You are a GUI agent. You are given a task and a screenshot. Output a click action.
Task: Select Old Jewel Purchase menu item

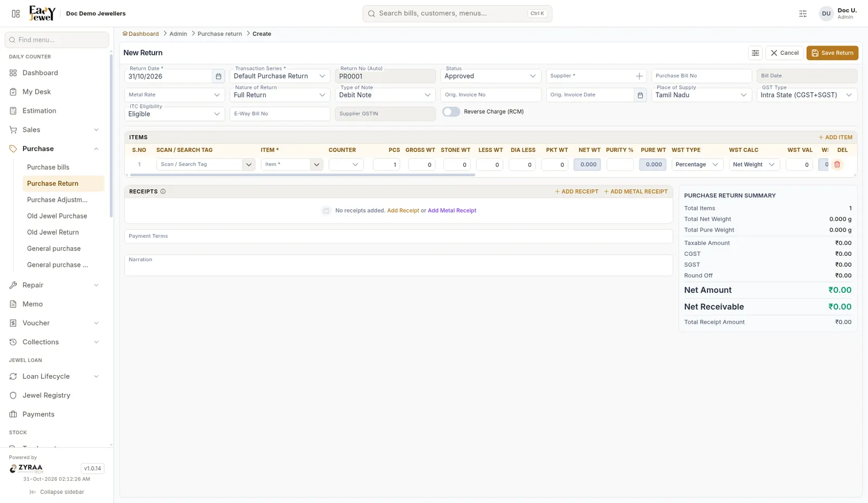tap(63, 216)
